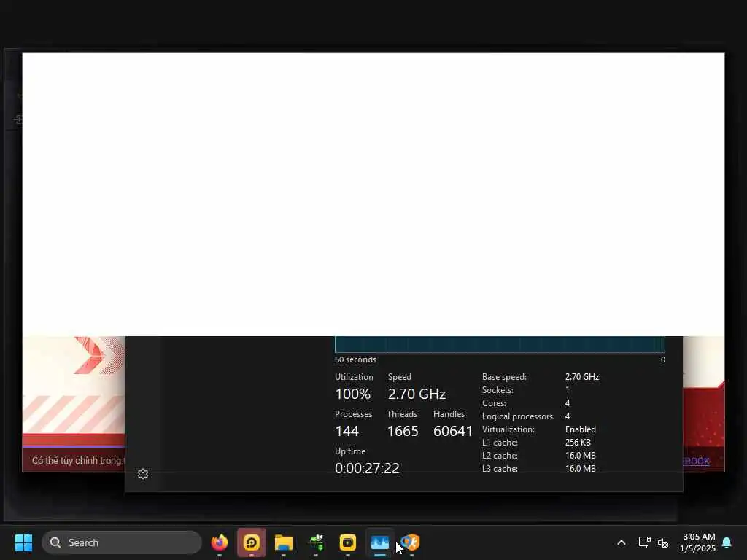
Task: Open the Windows Start menu
Action: pyautogui.click(x=23, y=542)
